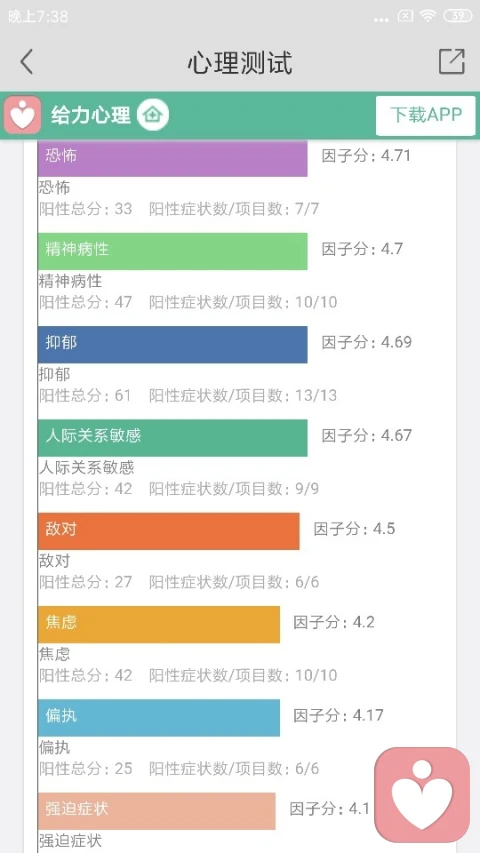
Task: Select the orange 敌对 bar
Action: click(169, 531)
